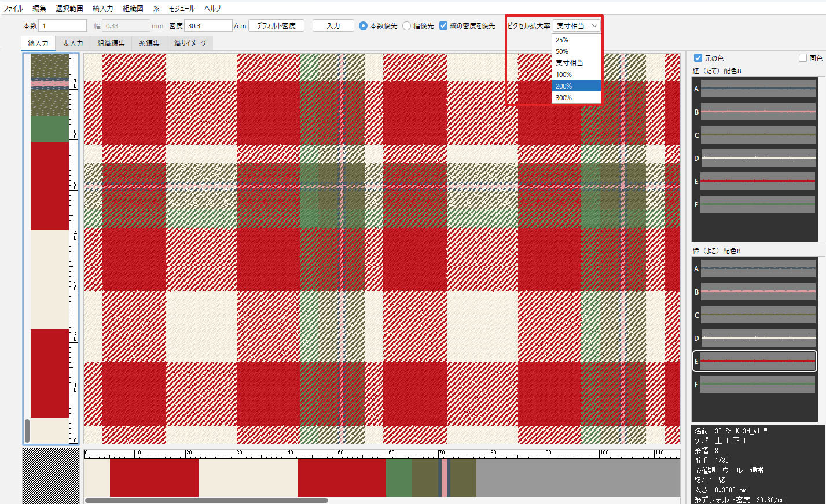The width and height of the screenshot is (826, 504).
Task: Click the twill weave pattern thumbnail
Action: [x=51, y=476]
